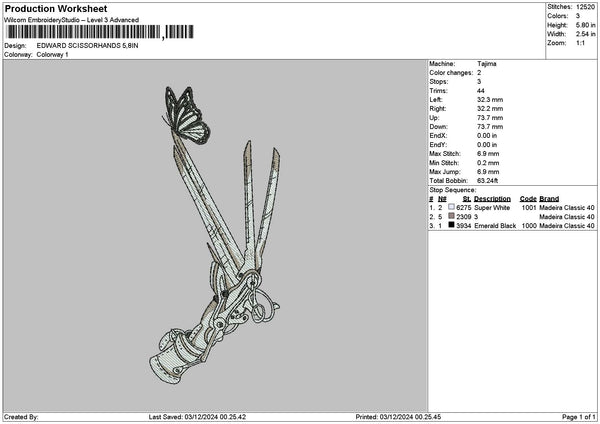Click the 'Stop Sequence:' heading
Screen dimensions: 600x424
[x=453, y=190]
